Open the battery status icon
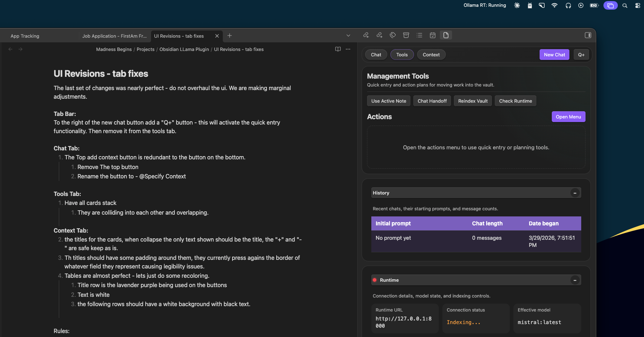This screenshot has height=337, width=644. (594, 5)
